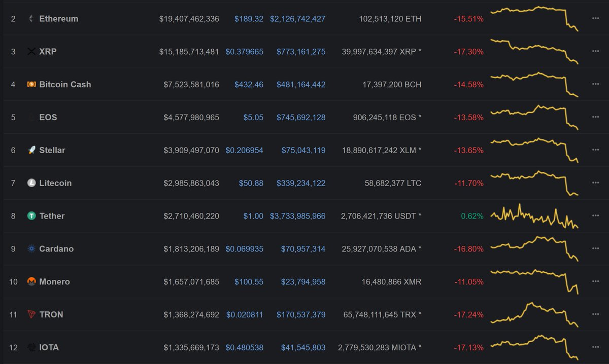
Task: Select XRP market cap $15,185,713,481
Action: 189,52
